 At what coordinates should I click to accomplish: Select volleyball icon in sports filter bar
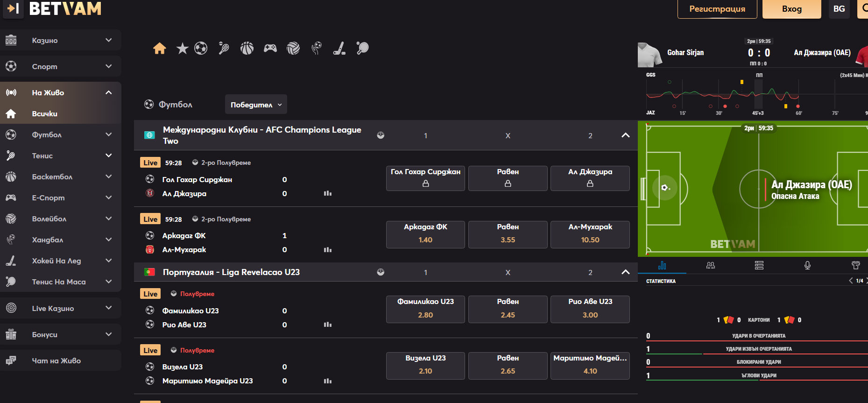pyautogui.click(x=293, y=48)
